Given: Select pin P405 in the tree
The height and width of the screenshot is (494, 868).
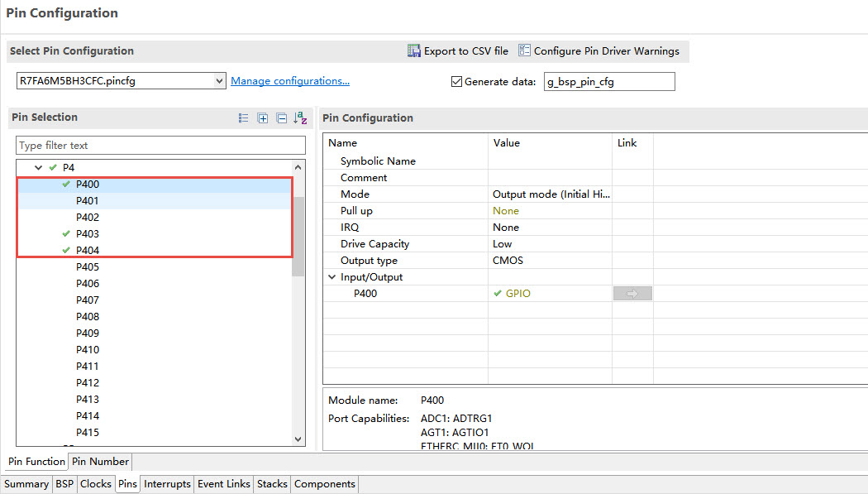Looking at the screenshot, I should [88, 267].
